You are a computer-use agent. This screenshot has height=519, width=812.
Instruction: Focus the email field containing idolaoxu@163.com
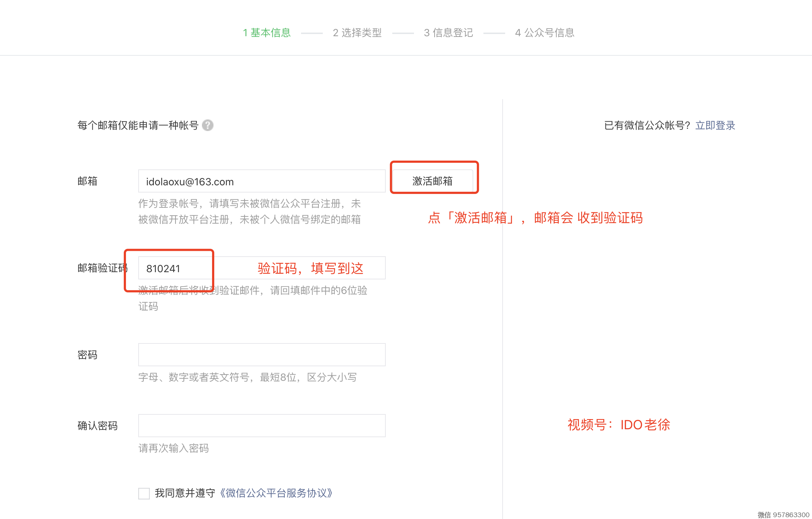click(261, 181)
